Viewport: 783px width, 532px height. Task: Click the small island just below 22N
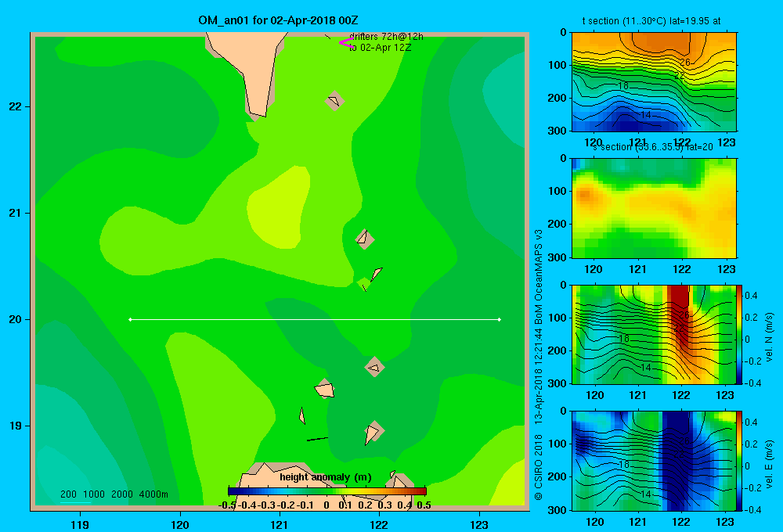click(334, 101)
